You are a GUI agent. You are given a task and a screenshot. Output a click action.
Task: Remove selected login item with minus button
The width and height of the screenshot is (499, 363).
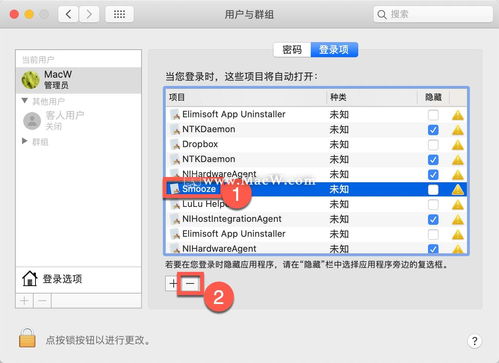[190, 283]
